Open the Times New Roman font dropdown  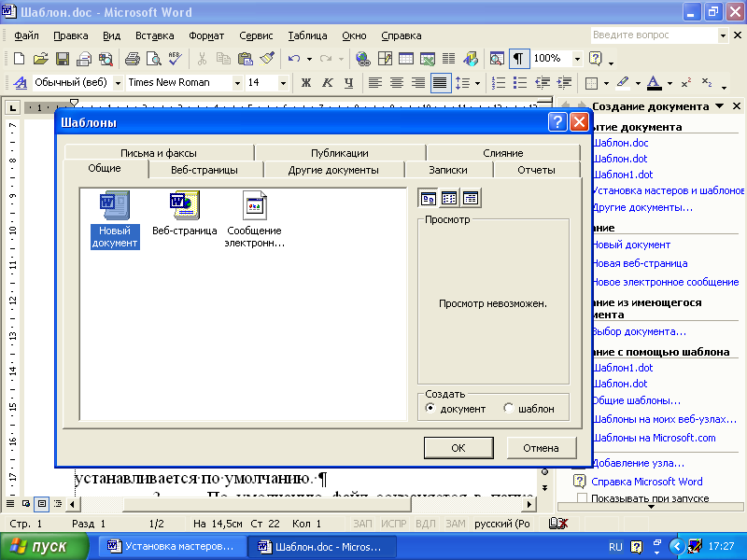click(237, 83)
